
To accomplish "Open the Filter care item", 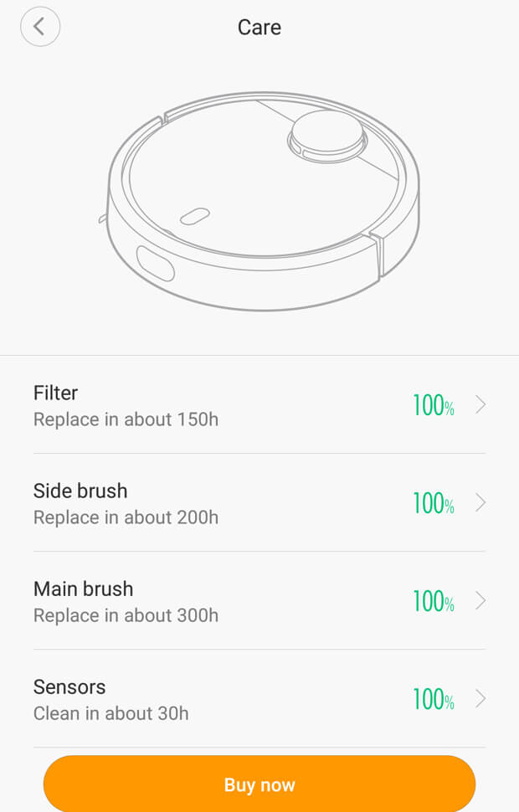I will click(x=56, y=393).
